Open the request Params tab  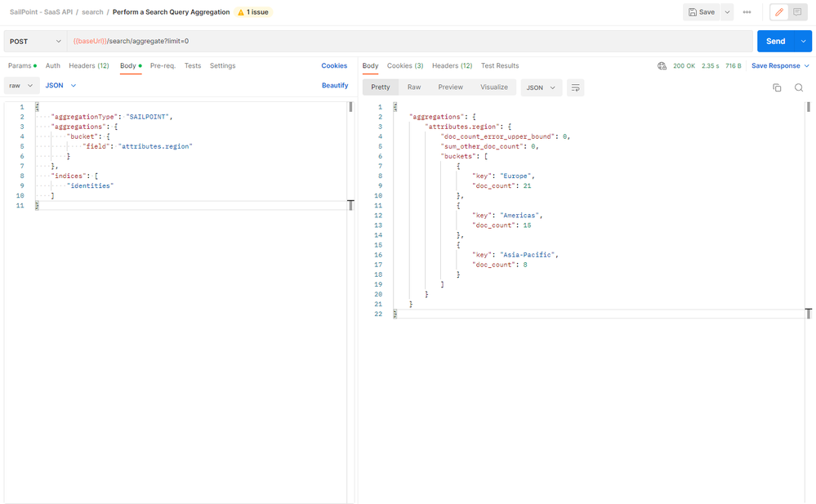click(20, 66)
